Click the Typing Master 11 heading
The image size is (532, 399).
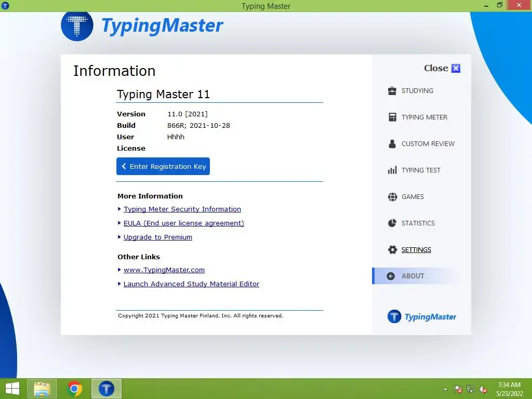click(163, 94)
